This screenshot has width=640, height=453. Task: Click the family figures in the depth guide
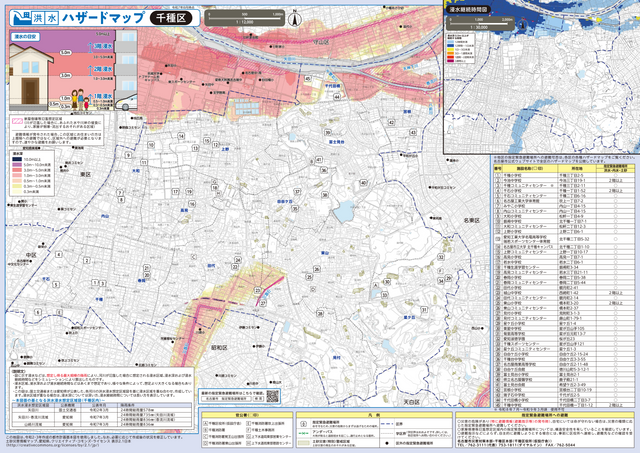pyautogui.click(x=80, y=99)
